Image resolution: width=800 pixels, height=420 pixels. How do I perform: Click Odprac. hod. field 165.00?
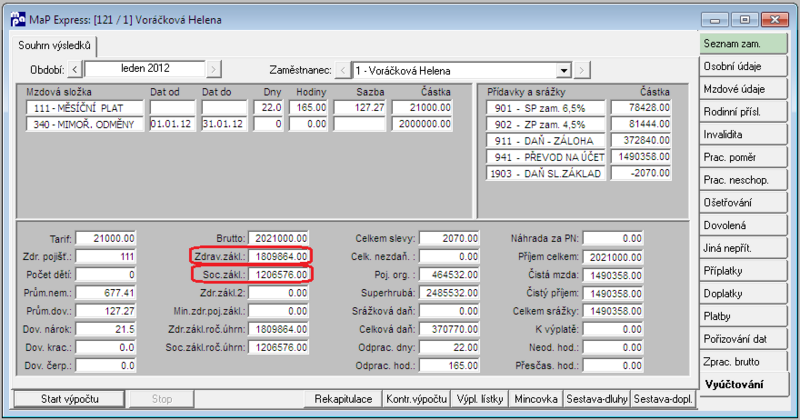point(449,366)
